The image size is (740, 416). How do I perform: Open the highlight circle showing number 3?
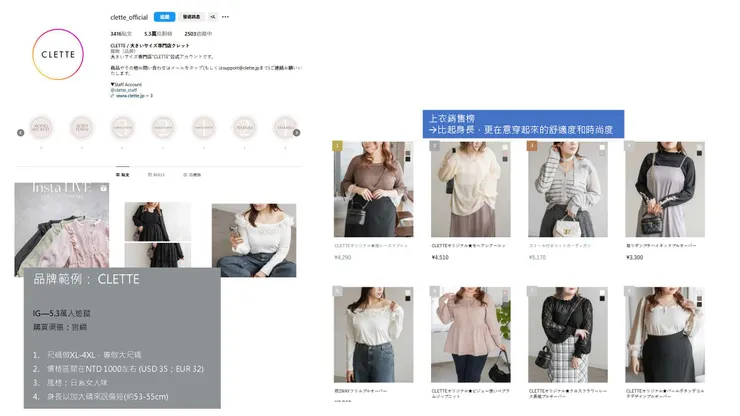tap(122, 127)
